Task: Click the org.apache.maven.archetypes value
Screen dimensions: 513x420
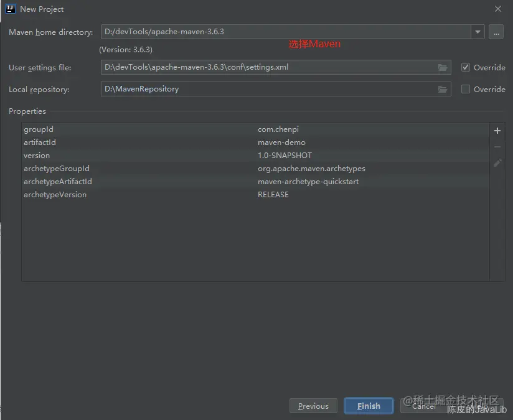Action: (x=311, y=169)
